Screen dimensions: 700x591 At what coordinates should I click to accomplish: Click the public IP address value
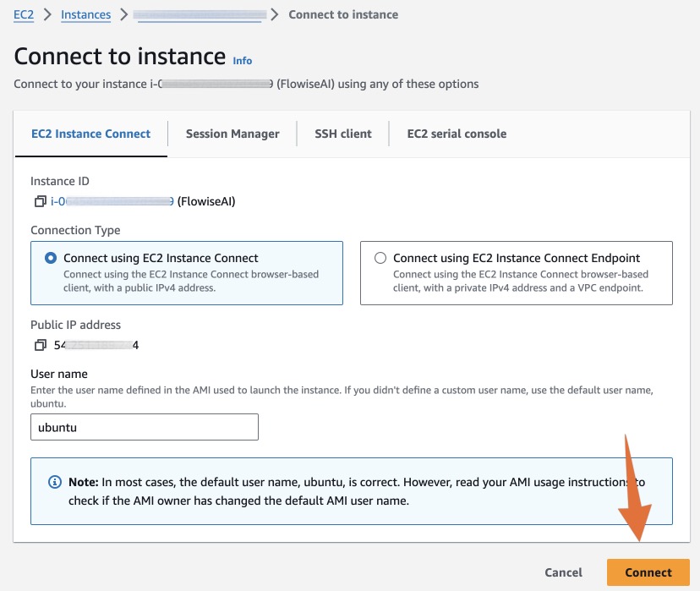(95, 345)
